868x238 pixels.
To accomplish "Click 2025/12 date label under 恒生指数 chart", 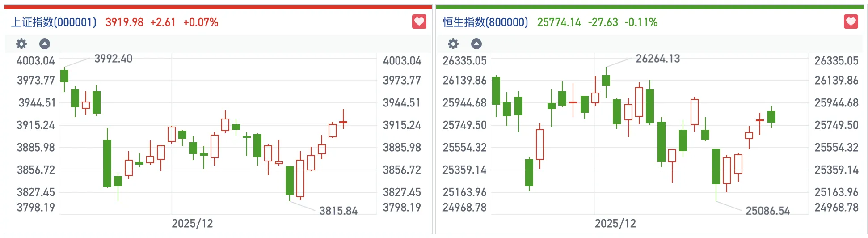I will 615,223.
